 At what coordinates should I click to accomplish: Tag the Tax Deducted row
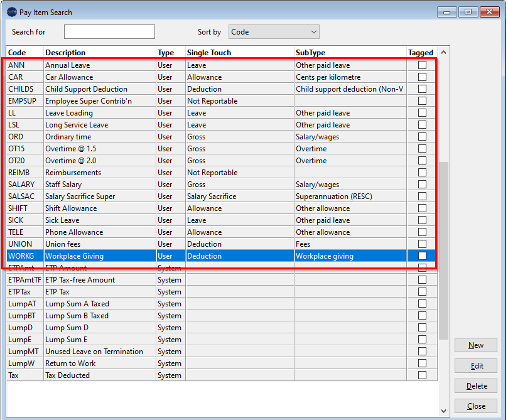coord(422,375)
